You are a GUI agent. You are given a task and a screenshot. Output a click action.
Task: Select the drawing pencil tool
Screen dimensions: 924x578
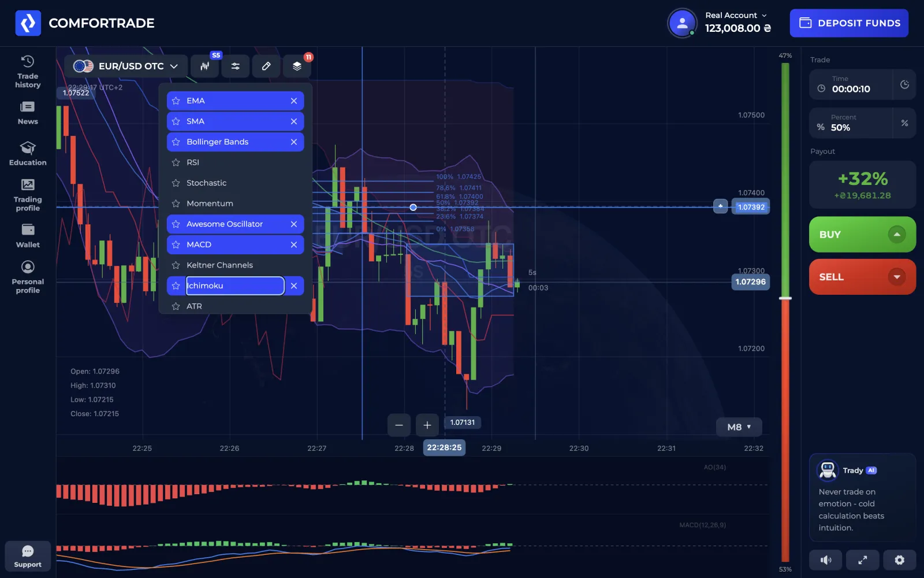tap(266, 66)
